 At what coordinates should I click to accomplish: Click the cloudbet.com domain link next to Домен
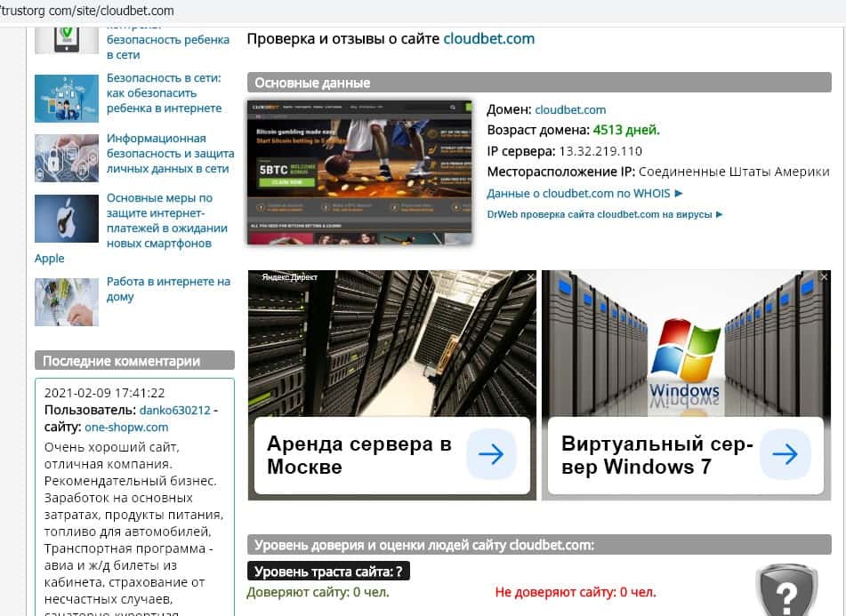(570, 110)
